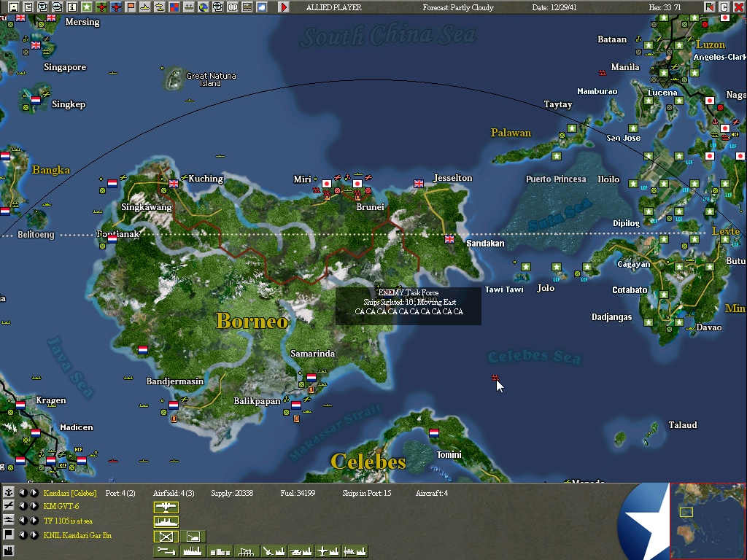747x560 pixels.
Task: Click the white star on green toolbar icon
Action: click(x=87, y=7)
